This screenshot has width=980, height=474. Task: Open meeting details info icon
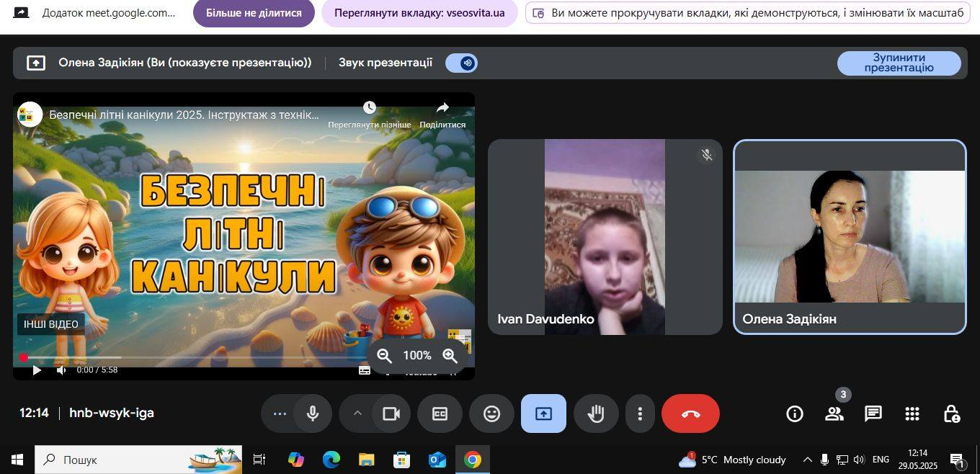click(794, 413)
